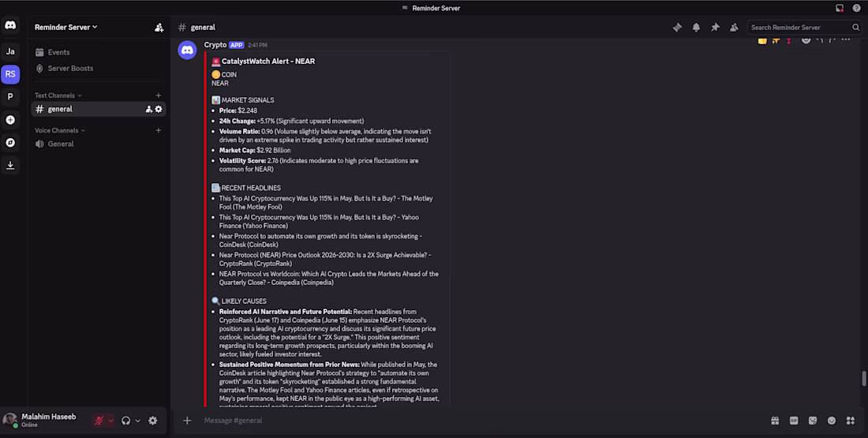The image size is (868, 438).
Task: Open User Settings gear icon
Action: click(x=153, y=421)
